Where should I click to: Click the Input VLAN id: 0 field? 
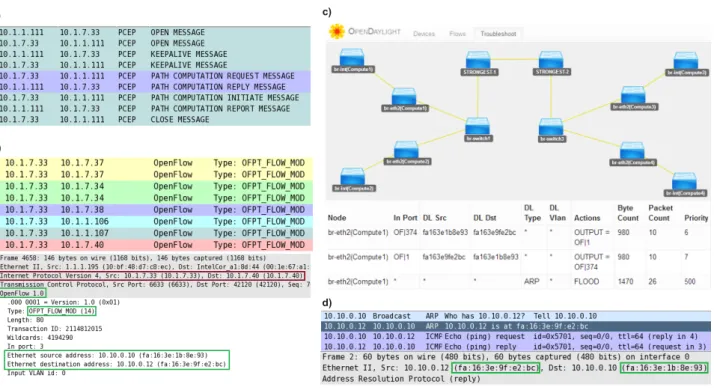36,373
